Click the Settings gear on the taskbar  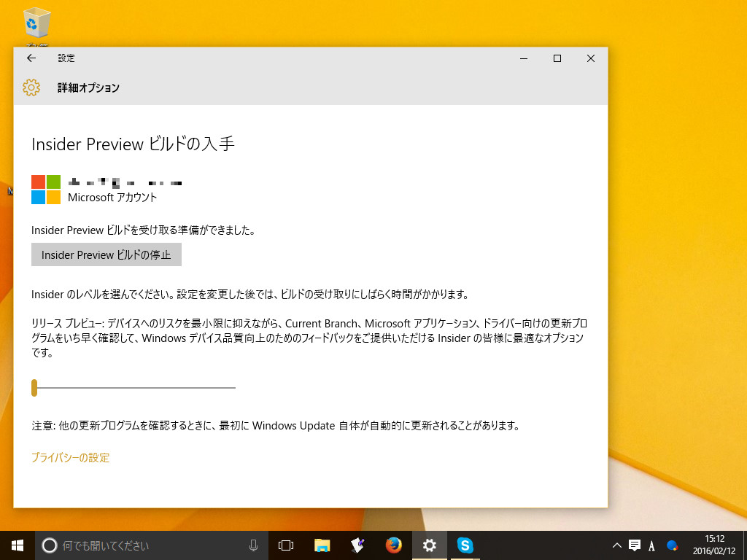coord(430,545)
